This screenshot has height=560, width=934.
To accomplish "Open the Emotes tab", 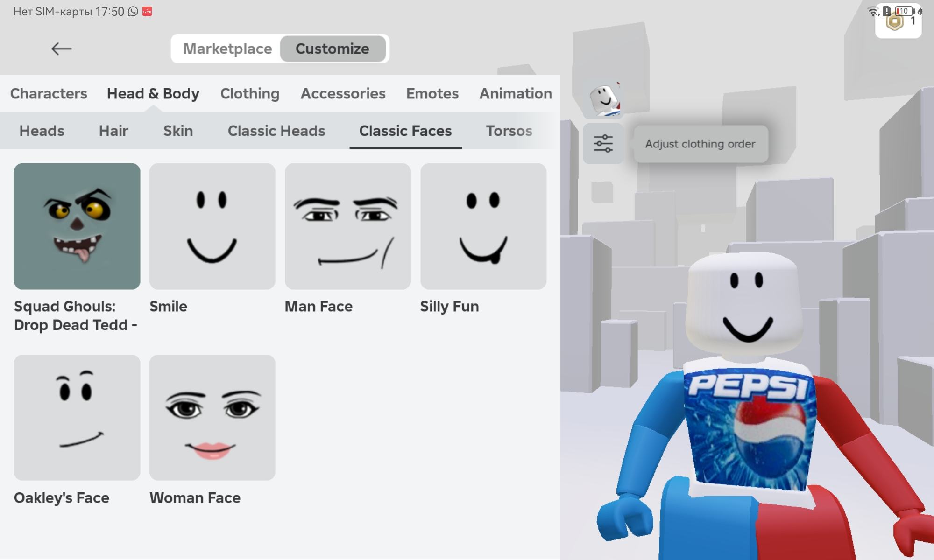I will coord(432,93).
